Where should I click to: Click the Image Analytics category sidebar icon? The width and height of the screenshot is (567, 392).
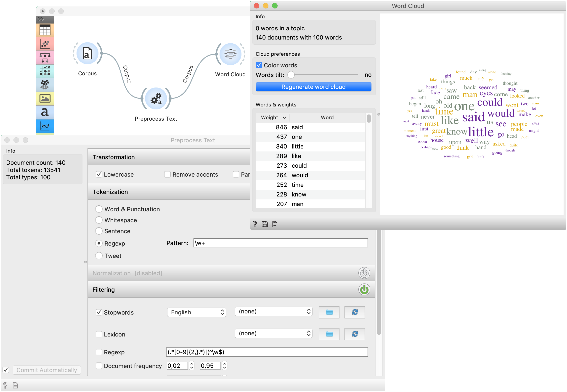pos(45,99)
